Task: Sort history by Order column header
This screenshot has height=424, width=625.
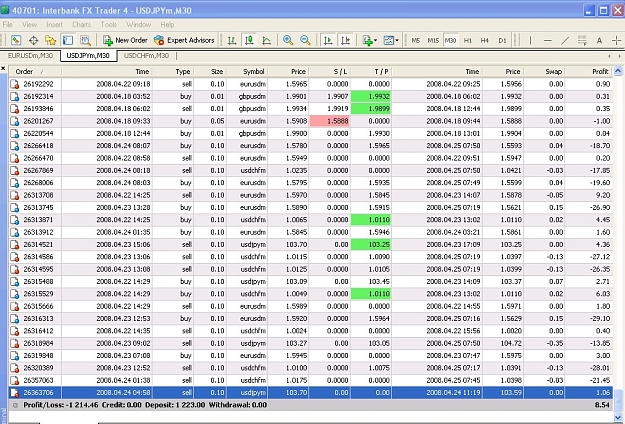Action: tap(35, 72)
